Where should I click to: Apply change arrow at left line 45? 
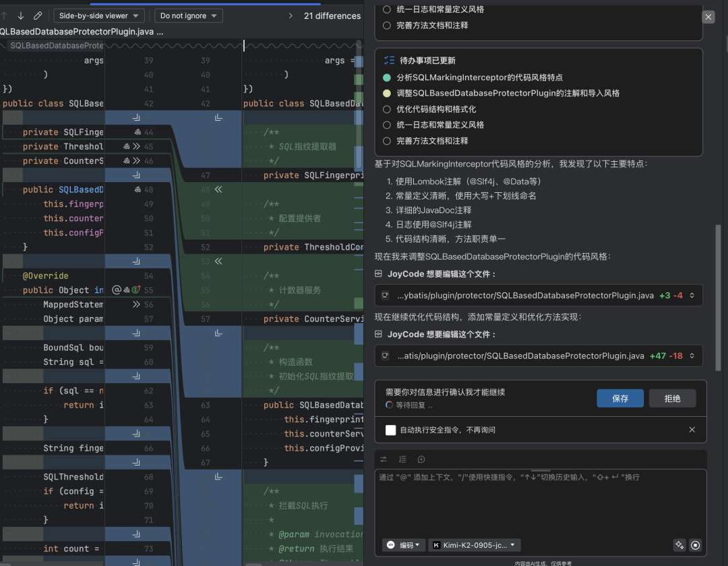(x=136, y=146)
